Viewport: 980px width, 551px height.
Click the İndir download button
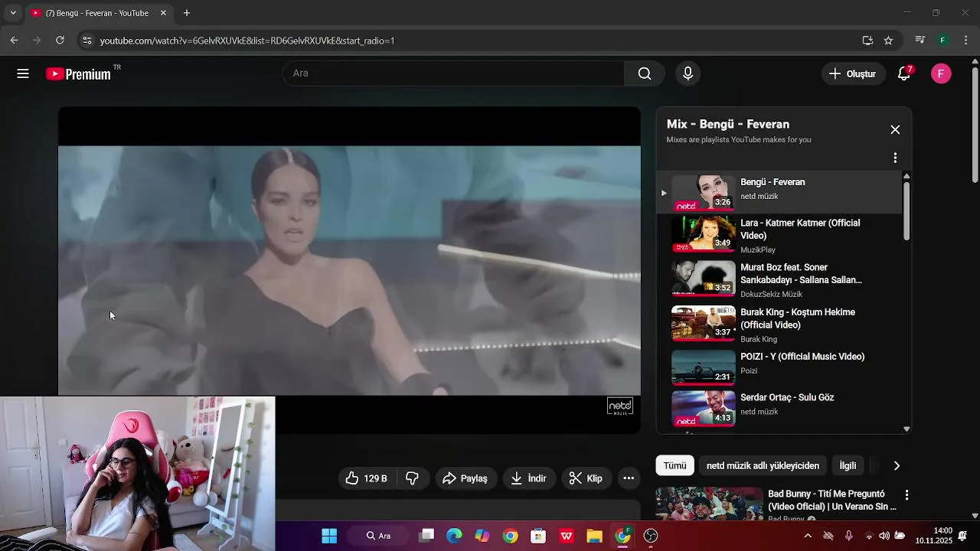point(529,478)
